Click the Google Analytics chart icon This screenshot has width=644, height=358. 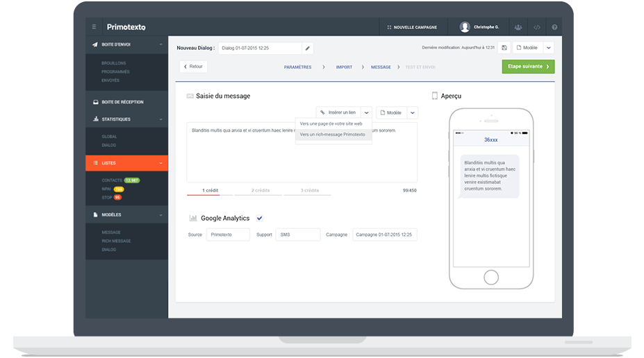coord(193,218)
